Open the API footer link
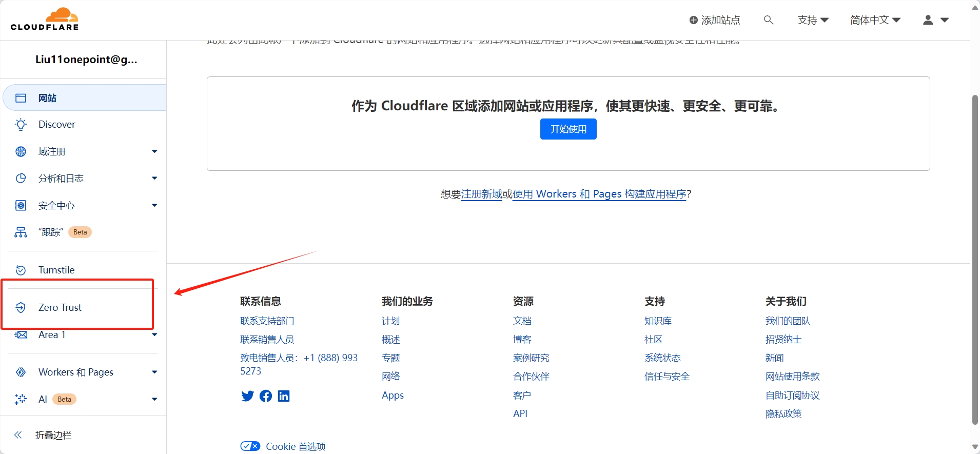The height and width of the screenshot is (454, 980). pos(520,413)
